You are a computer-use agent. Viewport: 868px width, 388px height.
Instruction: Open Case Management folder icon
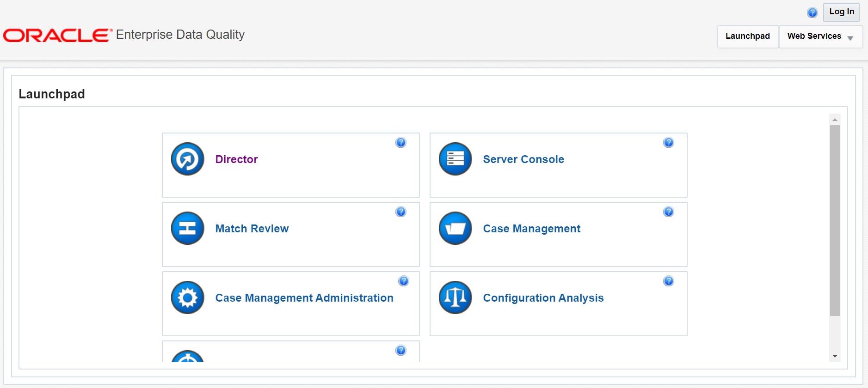455,228
